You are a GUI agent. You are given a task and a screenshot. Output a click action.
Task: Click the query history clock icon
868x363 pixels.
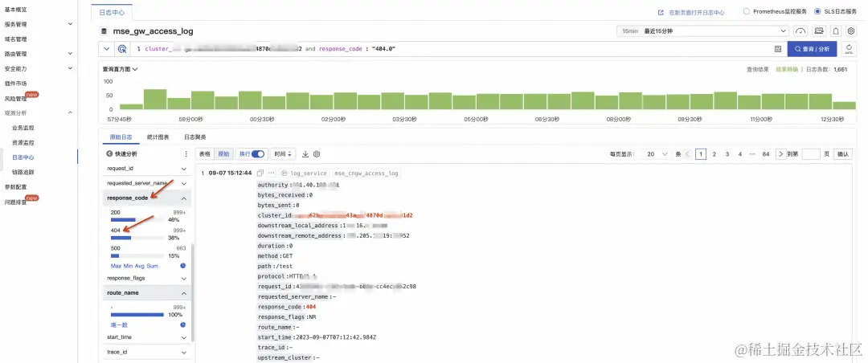click(122, 49)
